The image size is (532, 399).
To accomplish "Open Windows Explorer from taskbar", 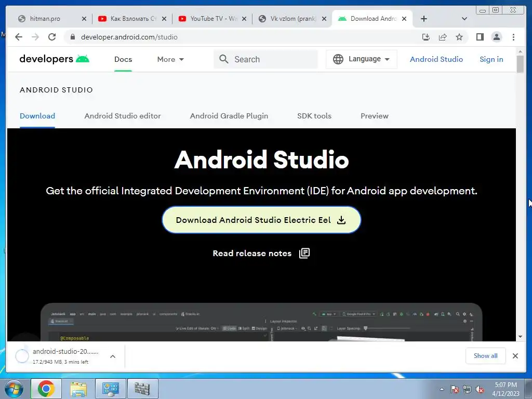I will click(78, 389).
